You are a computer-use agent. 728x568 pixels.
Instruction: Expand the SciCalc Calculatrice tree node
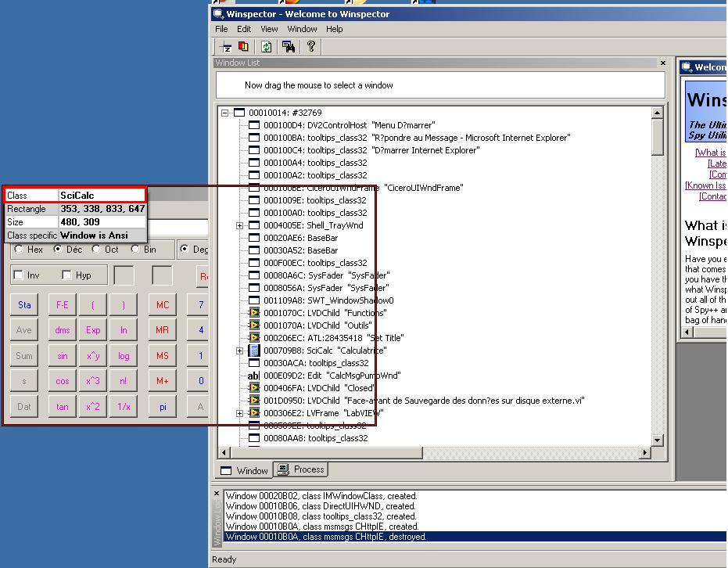click(239, 351)
